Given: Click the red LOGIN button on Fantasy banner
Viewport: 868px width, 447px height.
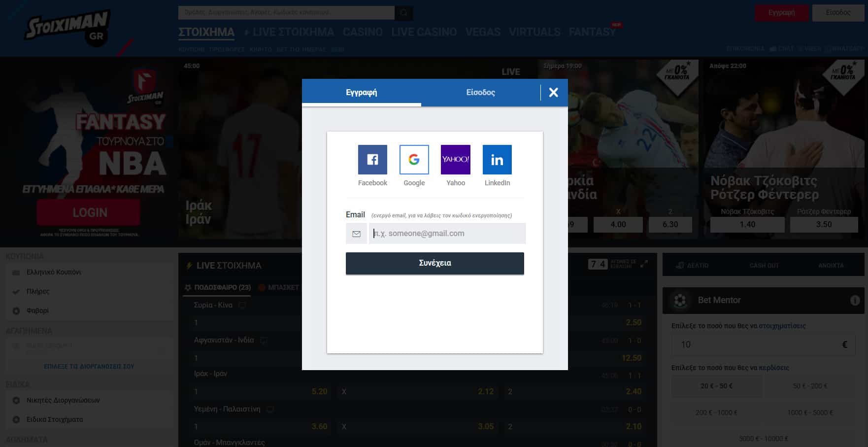Looking at the screenshot, I should pos(90,213).
